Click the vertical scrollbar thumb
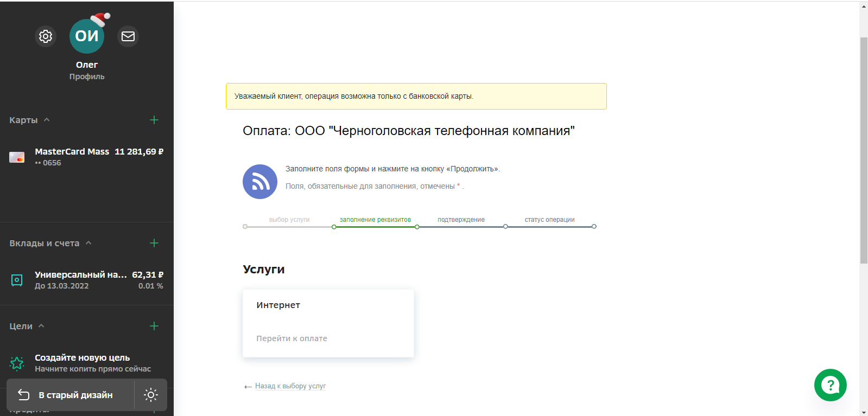The width and height of the screenshot is (868, 416). click(x=864, y=150)
